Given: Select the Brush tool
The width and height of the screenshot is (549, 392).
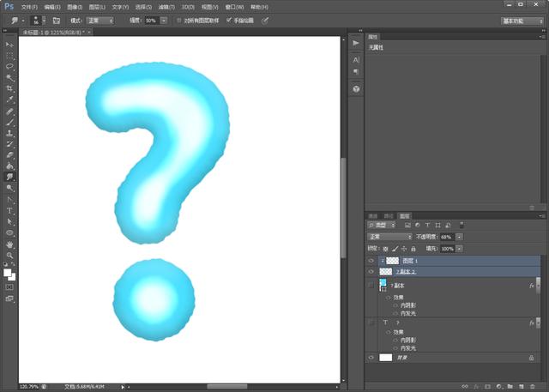Looking at the screenshot, I should 9,123.
